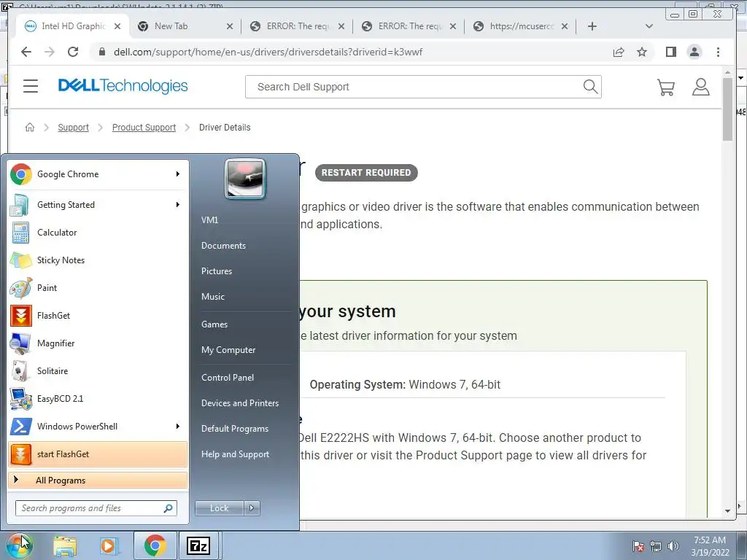Switch to Chrome on the taskbar
This screenshot has height=560, width=747.
(155, 545)
